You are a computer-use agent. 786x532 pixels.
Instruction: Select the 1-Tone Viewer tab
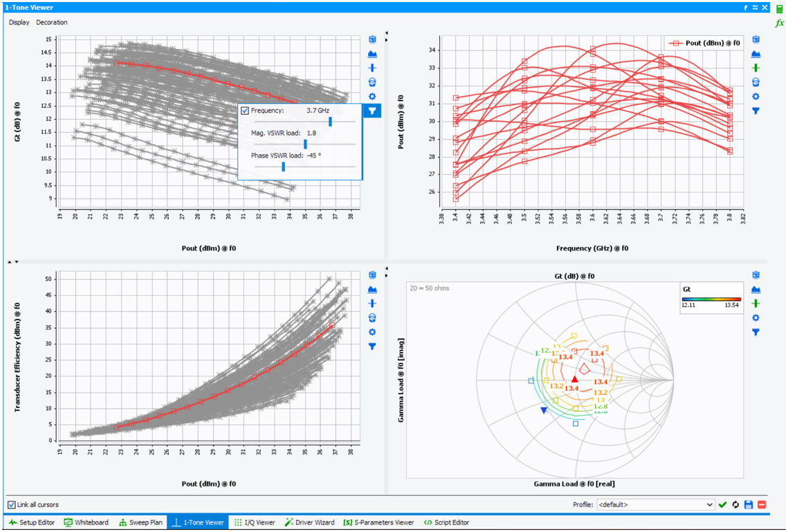[198, 522]
